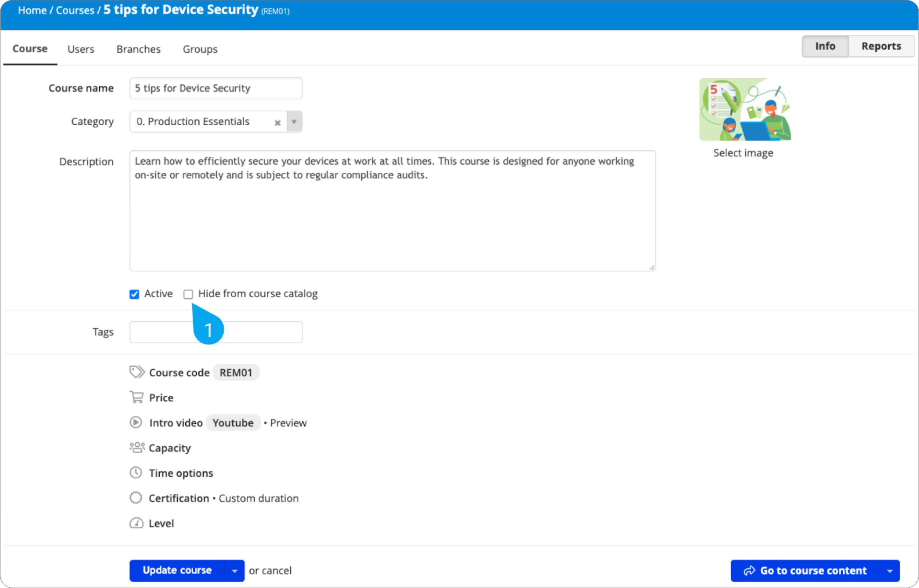The height and width of the screenshot is (588, 919).
Task: Click the Select image link
Action: coord(743,153)
